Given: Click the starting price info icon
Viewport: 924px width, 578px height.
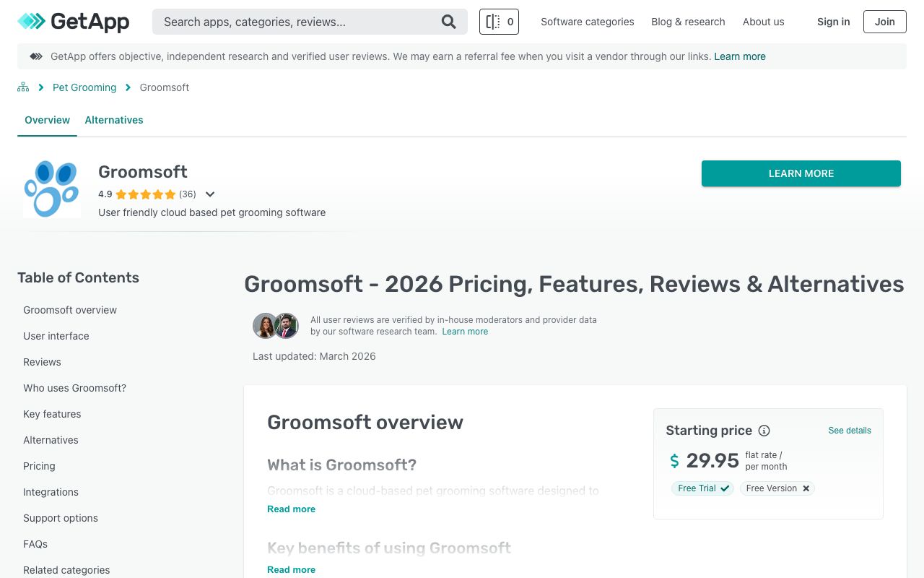Looking at the screenshot, I should 764,431.
